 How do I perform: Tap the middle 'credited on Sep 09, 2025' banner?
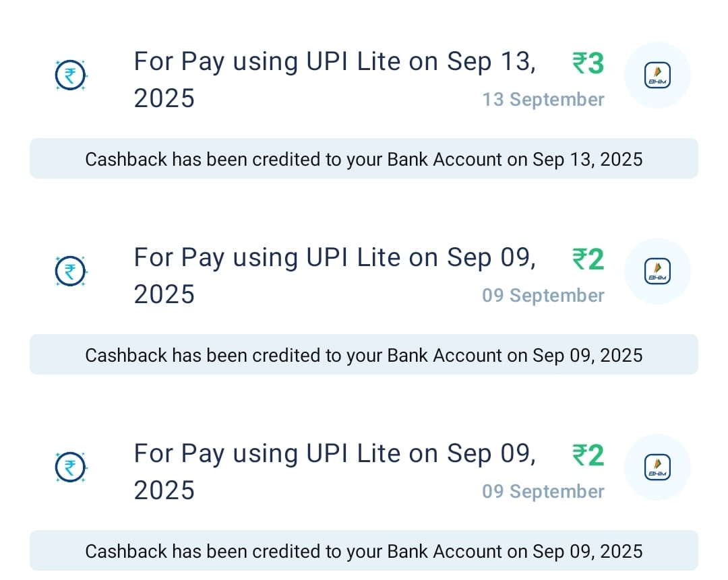[x=364, y=355]
